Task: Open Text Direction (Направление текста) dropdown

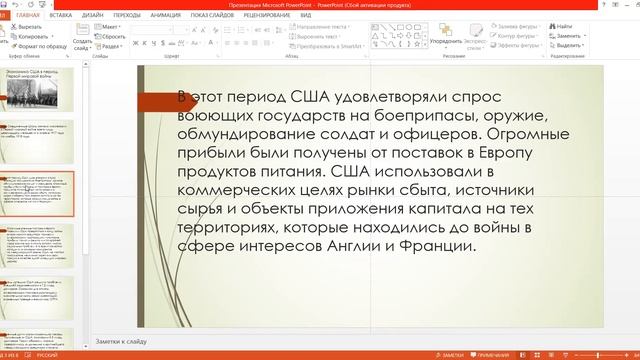Action: tap(320, 27)
